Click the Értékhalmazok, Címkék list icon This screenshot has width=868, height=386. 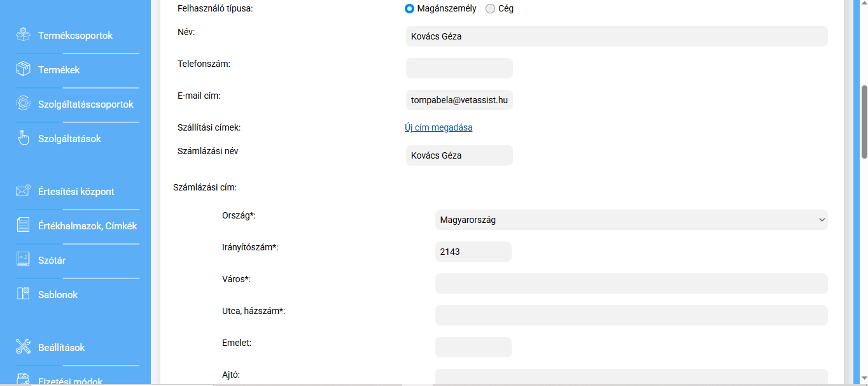pos(24,225)
